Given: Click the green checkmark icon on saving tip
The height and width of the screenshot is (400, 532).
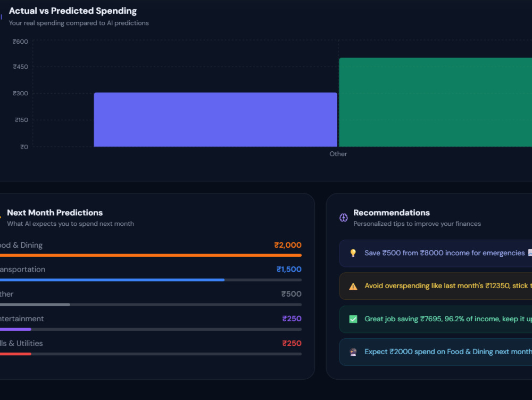Looking at the screenshot, I should coord(353,319).
